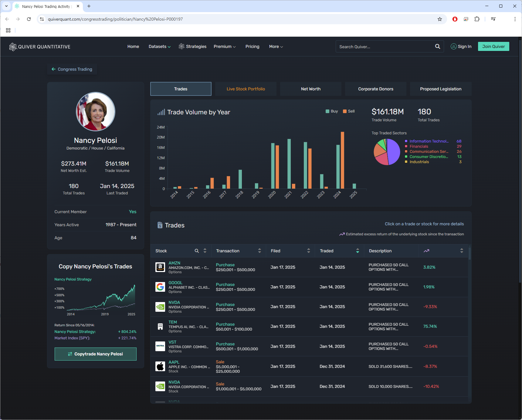Click the Join Quiver button
Viewport: 522px width, 420px height.
[493, 46]
